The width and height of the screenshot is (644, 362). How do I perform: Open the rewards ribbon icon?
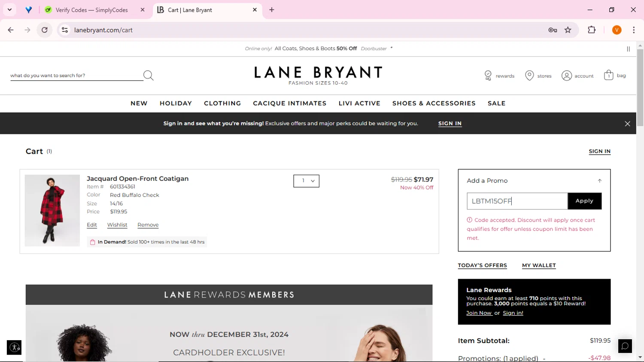(x=488, y=76)
